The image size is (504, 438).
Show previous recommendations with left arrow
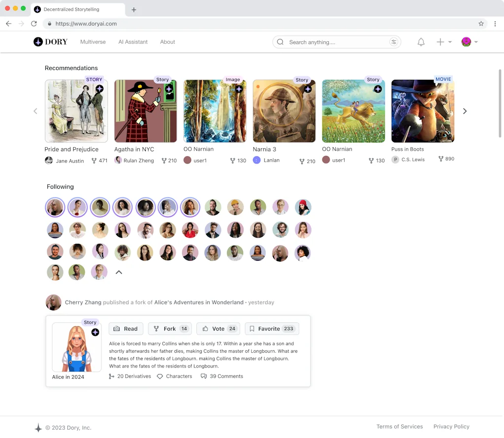35,111
